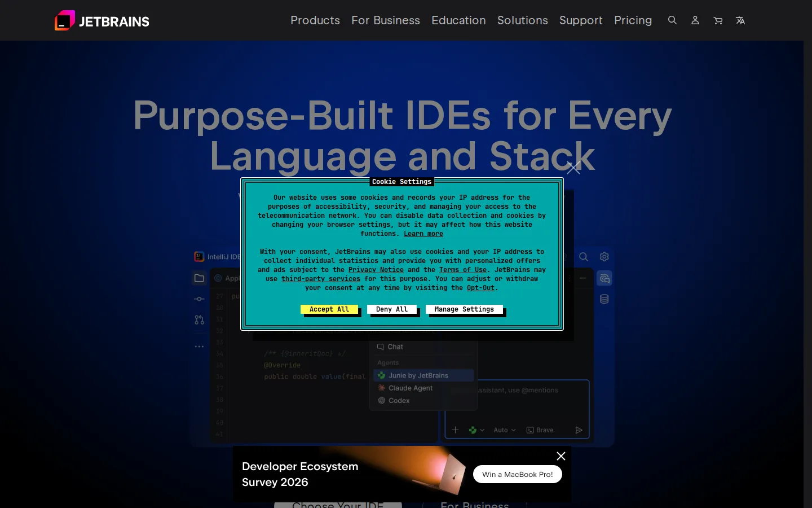Viewport: 812px width, 508px height.
Task: Click the database icon in IDE sidebar
Action: [x=604, y=299]
